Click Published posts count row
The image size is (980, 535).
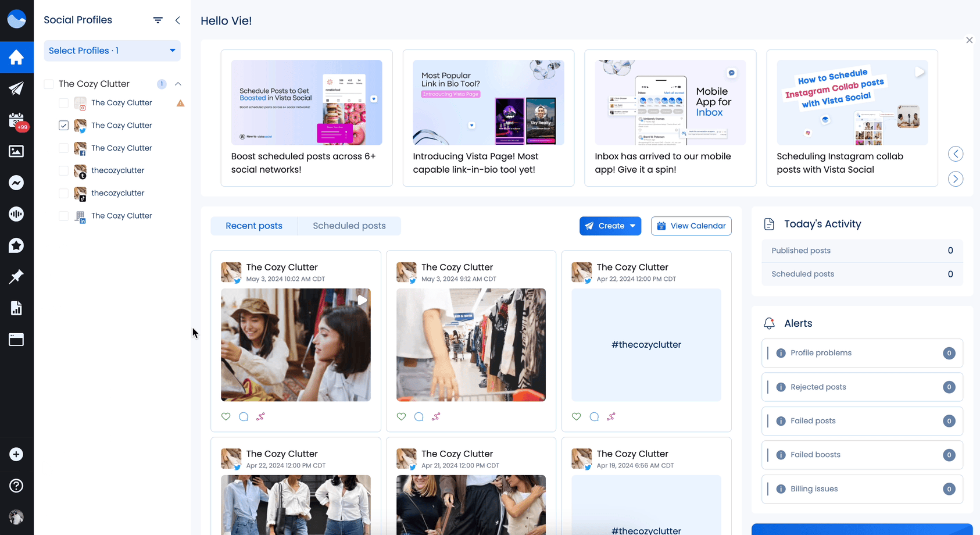click(x=862, y=251)
